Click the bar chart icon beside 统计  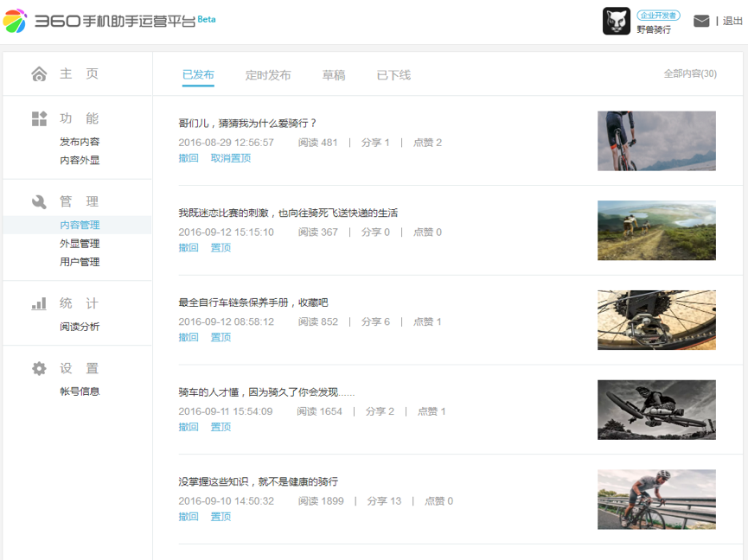pos(39,303)
